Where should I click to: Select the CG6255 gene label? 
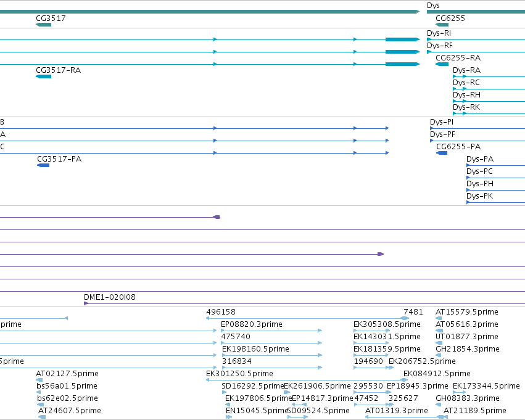(x=450, y=19)
